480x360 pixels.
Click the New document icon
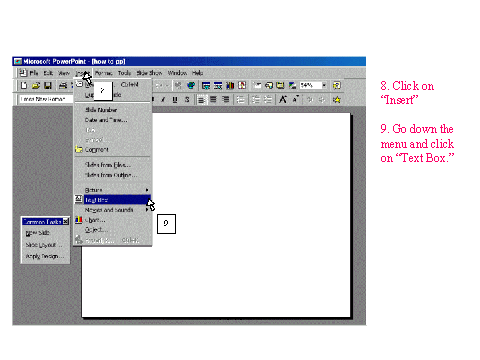pos(24,86)
